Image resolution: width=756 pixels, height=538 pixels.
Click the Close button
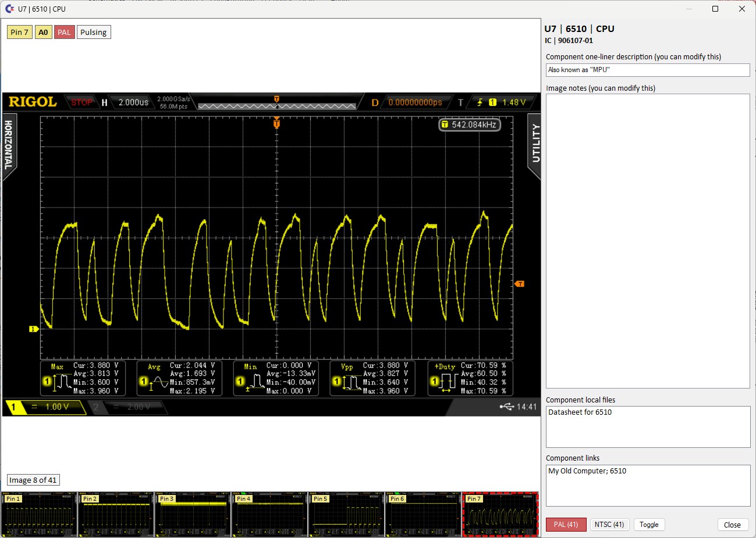[x=732, y=525]
